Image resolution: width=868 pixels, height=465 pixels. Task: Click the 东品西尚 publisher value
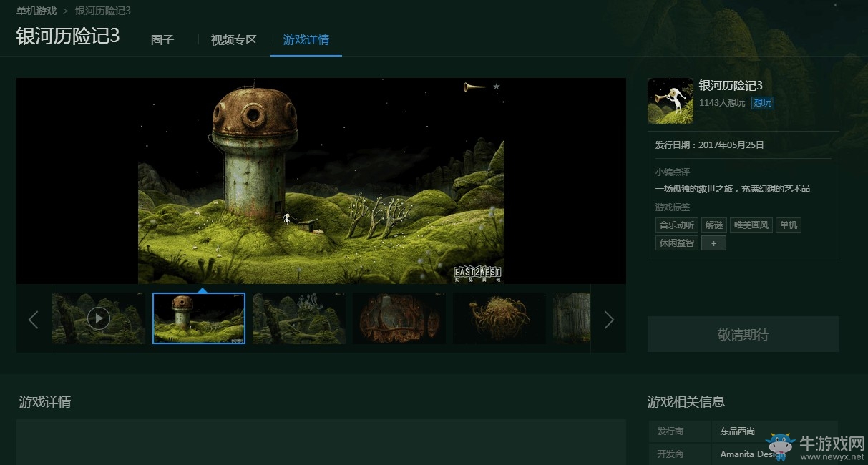(x=738, y=431)
